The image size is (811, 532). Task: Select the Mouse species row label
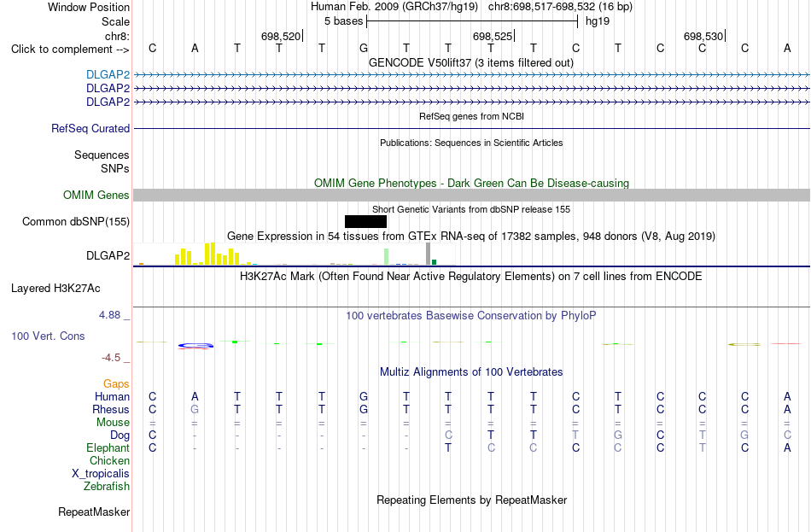click(113, 423)
